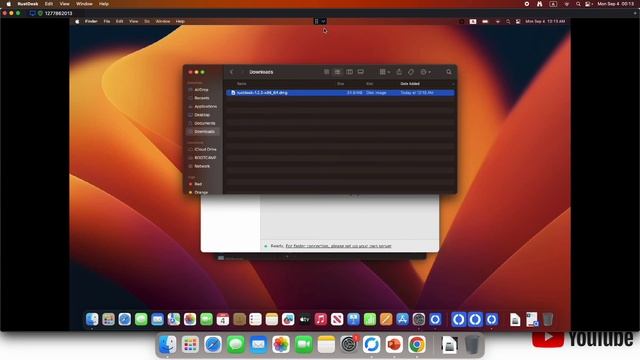This screenshot has width=640, height=360.
Task: Open AirDrop in the Finder sidebar
Action: [x=201, y=90]
